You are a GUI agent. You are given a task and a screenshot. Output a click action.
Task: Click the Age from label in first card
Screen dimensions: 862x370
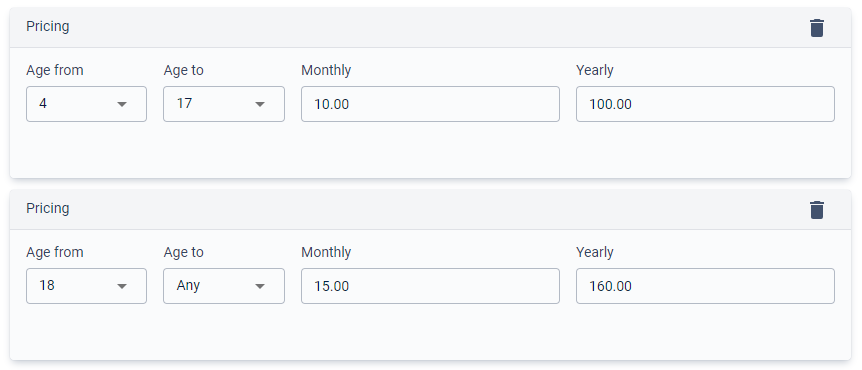coord(55,70)
